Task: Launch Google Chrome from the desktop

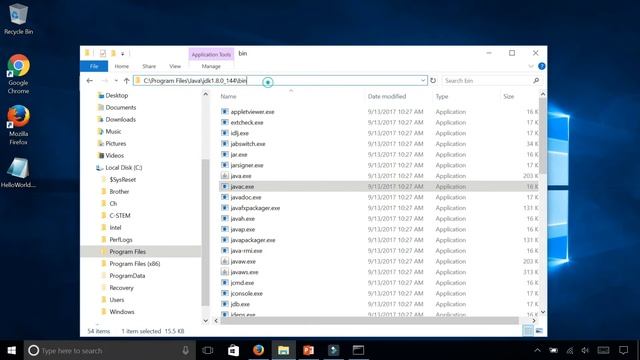Action: [x=18, y=74]
